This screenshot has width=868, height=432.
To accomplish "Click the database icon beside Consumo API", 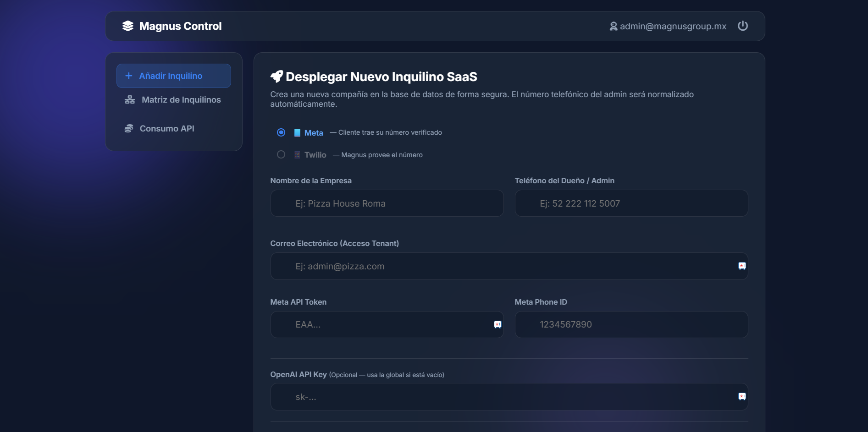I will click(x=129, y=128).
